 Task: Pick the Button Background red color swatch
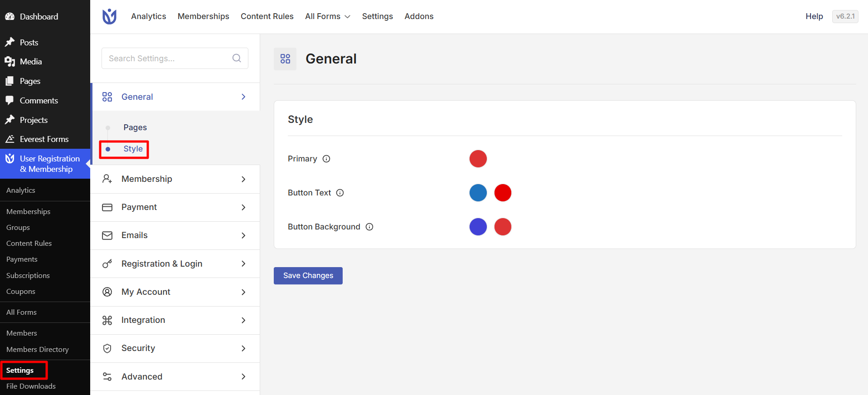503,227
